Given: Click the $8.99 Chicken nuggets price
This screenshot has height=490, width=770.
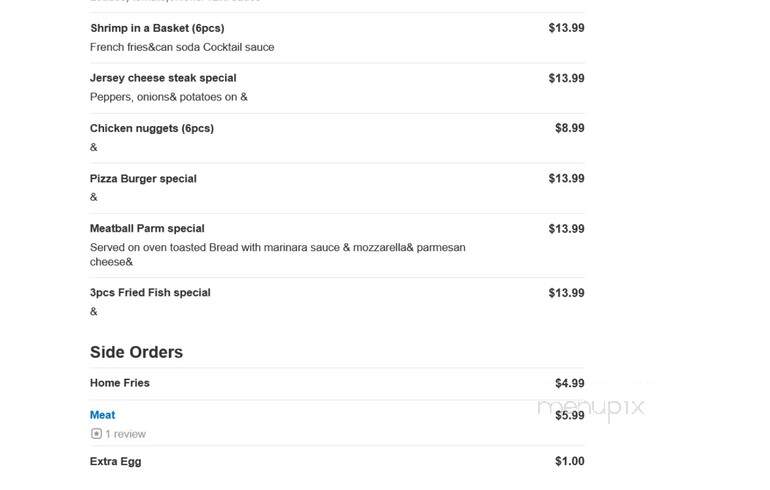Looking at the screenshot, I should click(x=570, y=128).
